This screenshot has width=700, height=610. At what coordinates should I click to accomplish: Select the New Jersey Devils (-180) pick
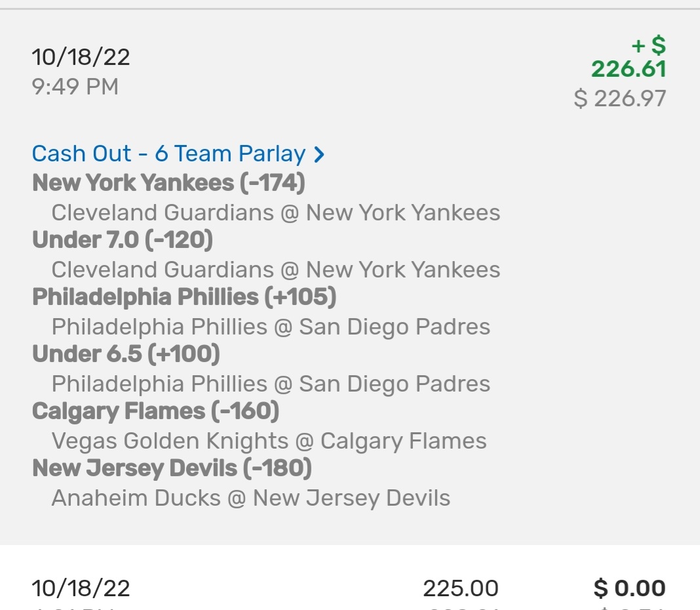click(172, 468)
